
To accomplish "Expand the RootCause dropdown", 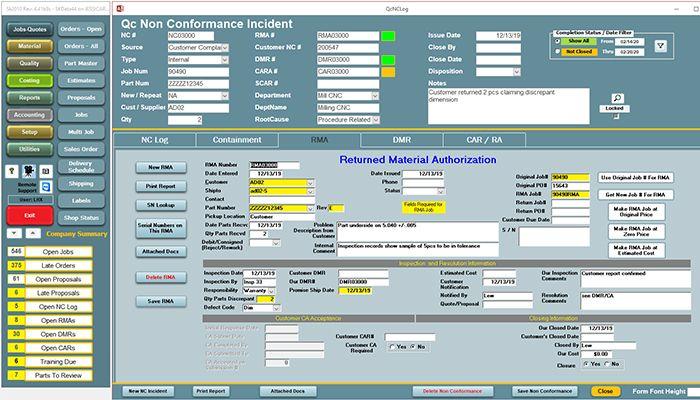I will coord(375,120).
